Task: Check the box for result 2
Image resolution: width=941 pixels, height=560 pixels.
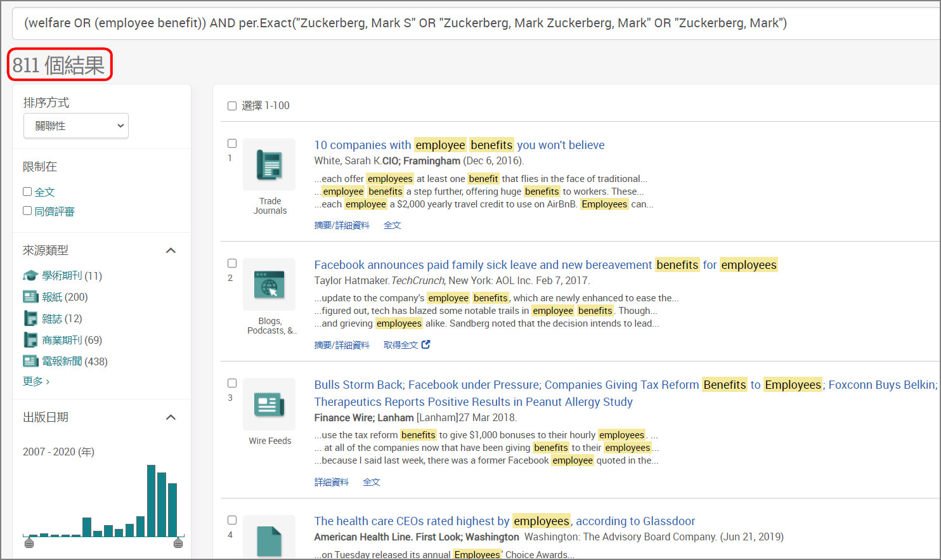Action: pos(232,263)
